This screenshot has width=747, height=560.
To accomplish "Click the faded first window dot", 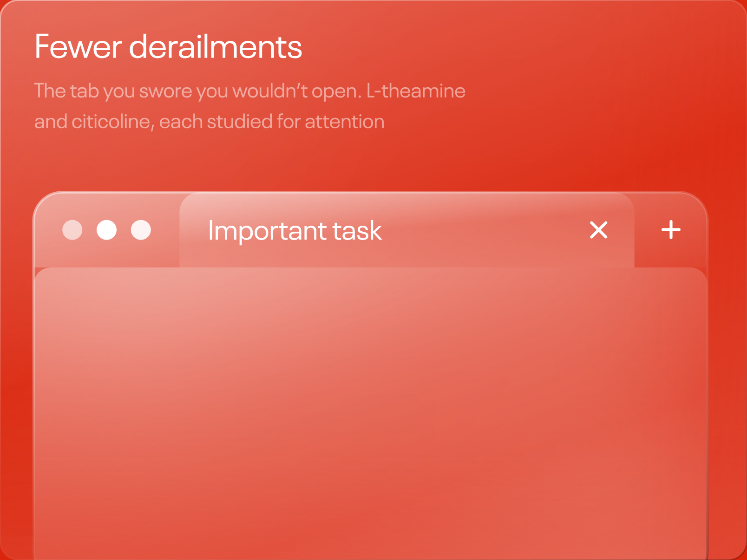I will point(72,230).
